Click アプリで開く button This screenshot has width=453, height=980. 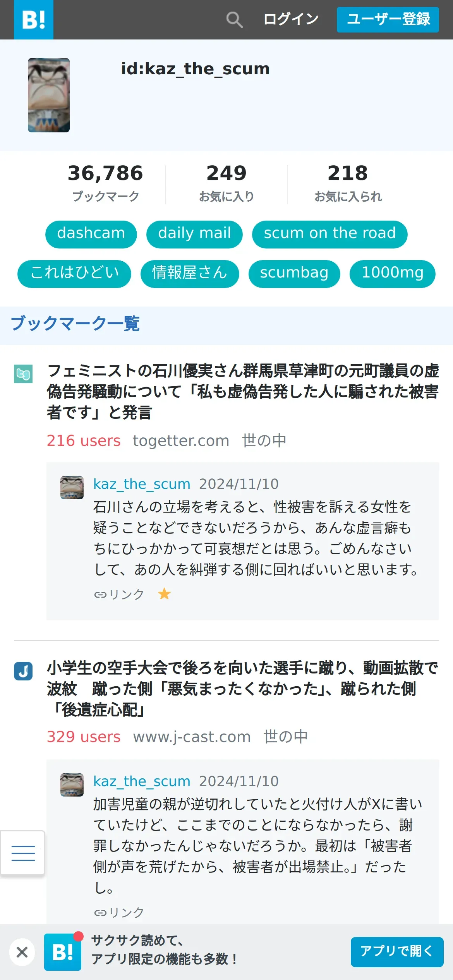(x=397, y=952)
